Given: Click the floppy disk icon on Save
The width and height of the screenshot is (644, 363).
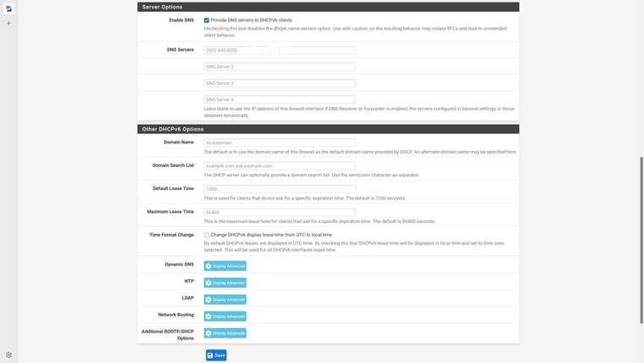Looking at the screenshot, I should (x=210, y=355).
